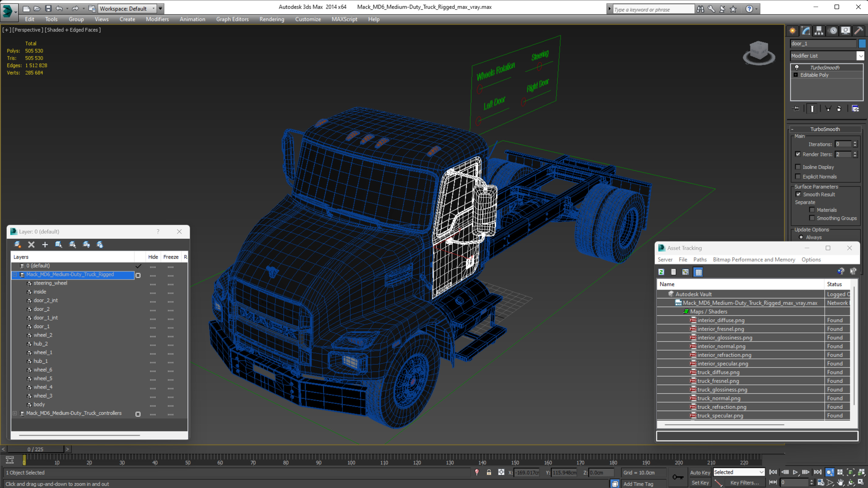
Task: Click the Add Time Tag label
Action: point(638,484)
